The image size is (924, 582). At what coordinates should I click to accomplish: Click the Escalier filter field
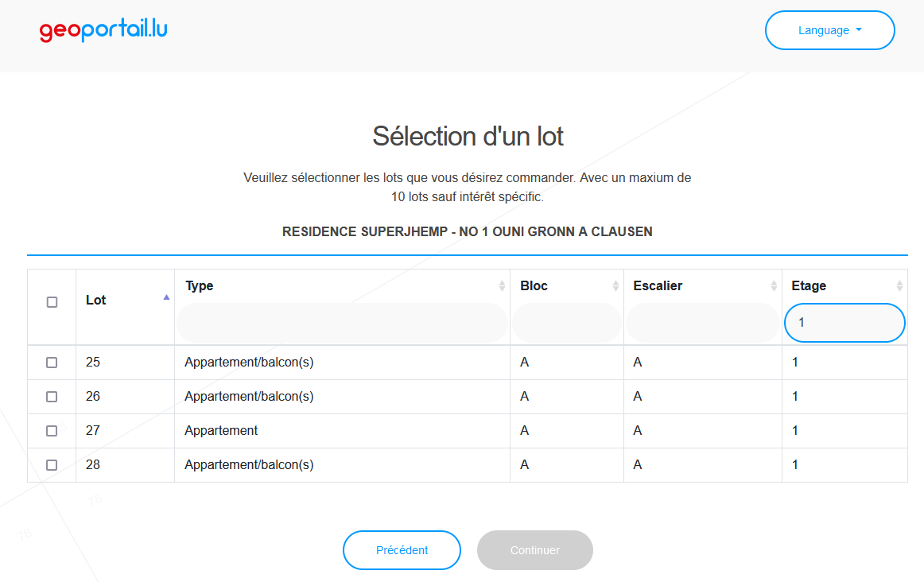(x=702, y=323)
